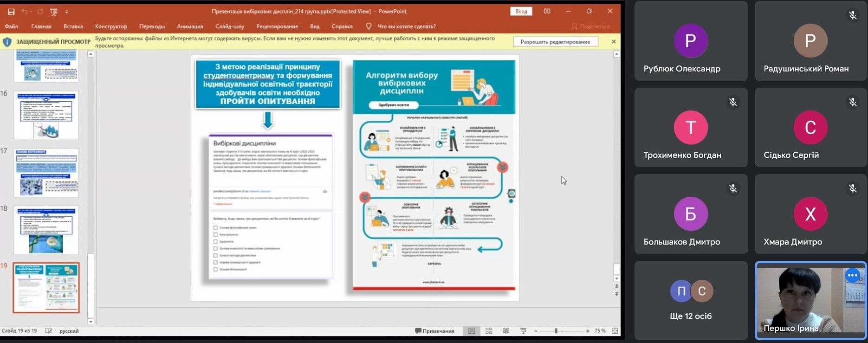The height and width of the screenshot is (343, 868).
Task: Click Хмара Дмитро participant tile
Action: click(x=810, y=214)
